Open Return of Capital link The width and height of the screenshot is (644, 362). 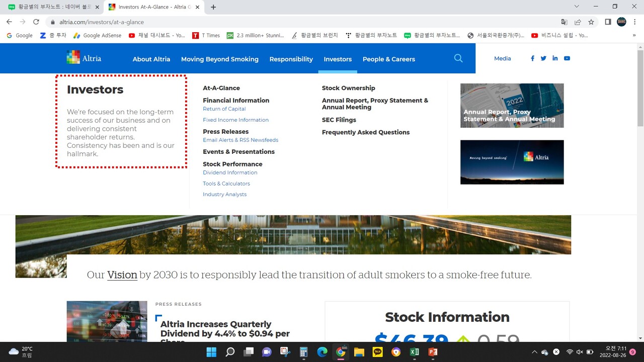pyautogui.click(x=224, y=109)
